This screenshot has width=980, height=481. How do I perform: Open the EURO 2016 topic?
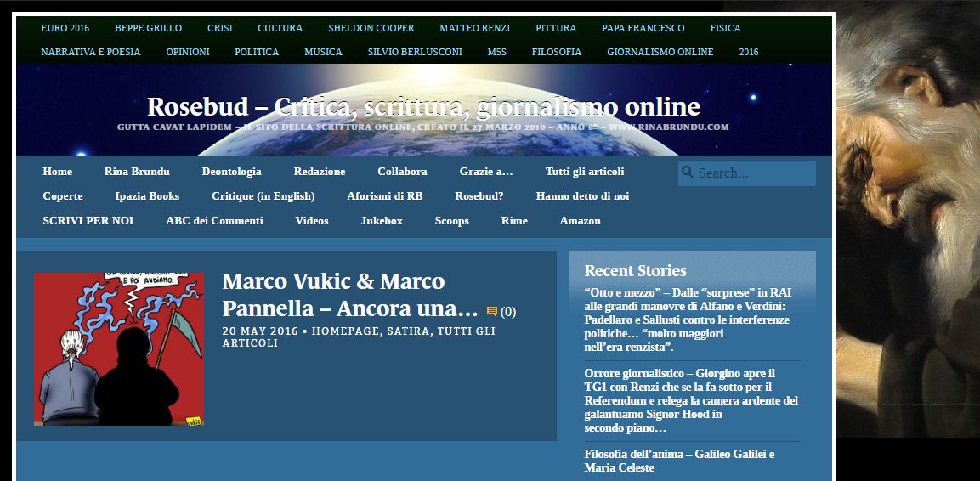point(65,28)
